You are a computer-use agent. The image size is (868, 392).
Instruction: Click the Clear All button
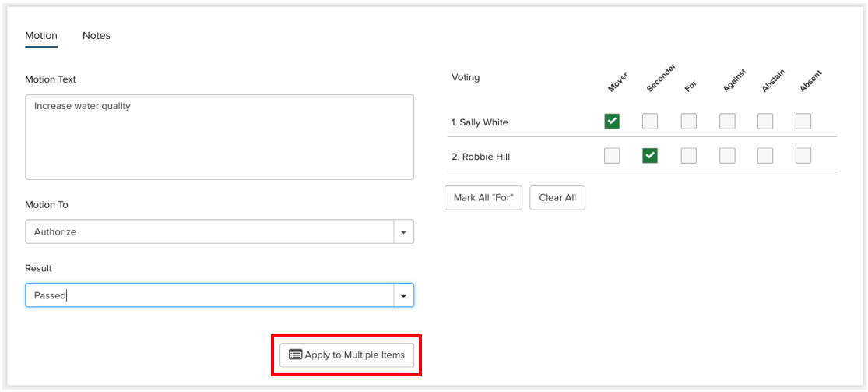click(x=557, y=198)
